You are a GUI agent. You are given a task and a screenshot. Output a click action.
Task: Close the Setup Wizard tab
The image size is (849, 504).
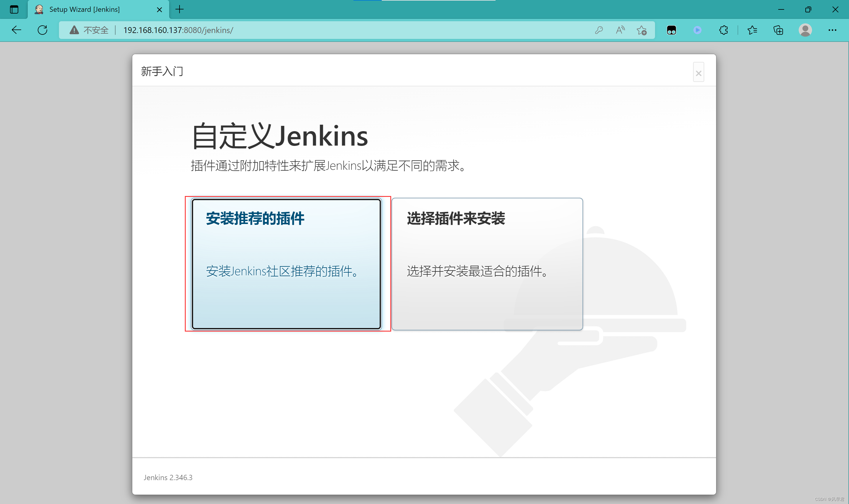(x=159, y=9)
